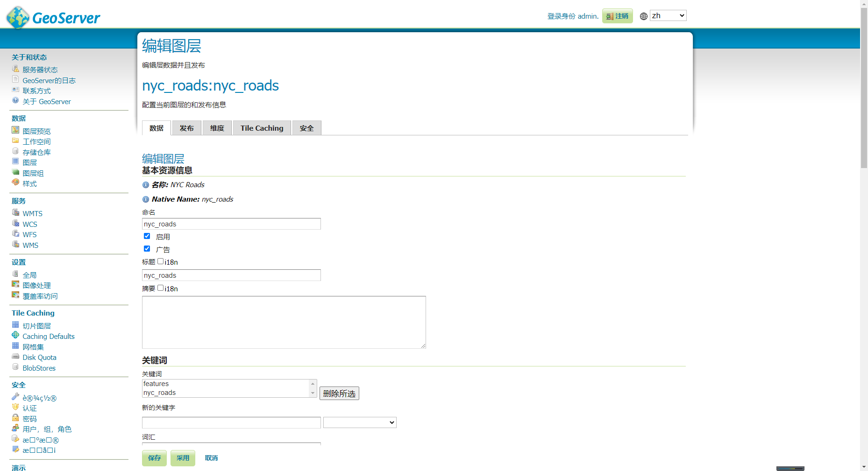Viewport: 868px width, 471px height.
Task: Click the 命名 name input field
Action: (231, 224)
